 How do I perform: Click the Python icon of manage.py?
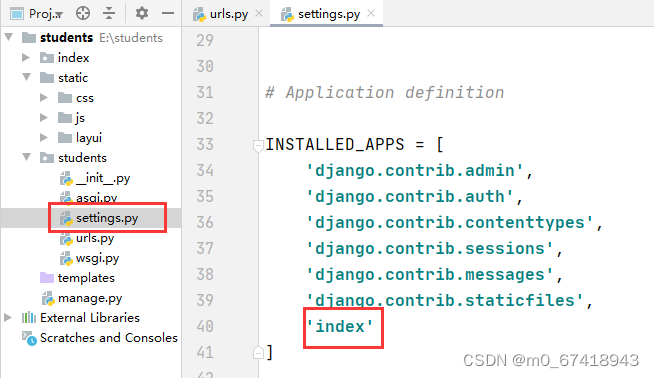[x=48, y=298]
